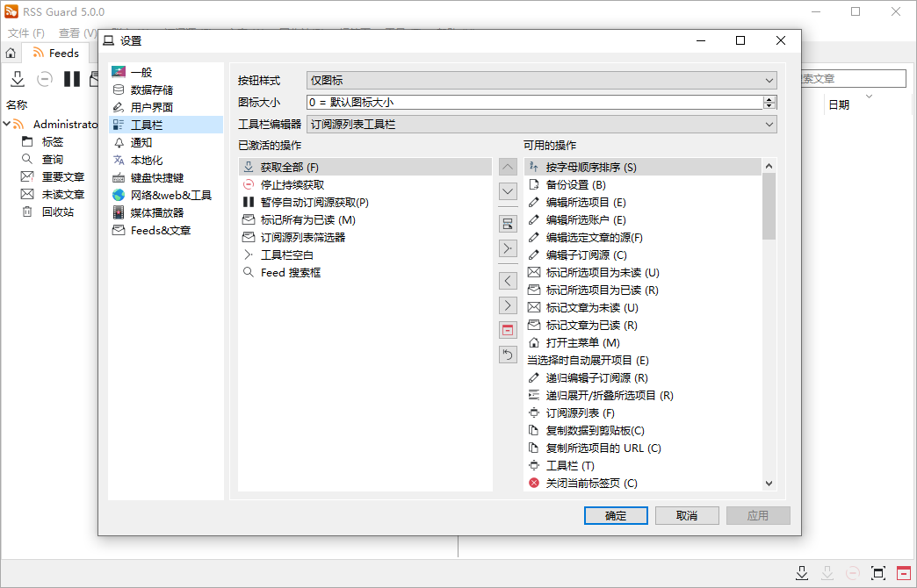Click the fetch-all download icon in status bar
Image resolution: width=917 pixels, height=588 pixels.
tap(802, 573)
